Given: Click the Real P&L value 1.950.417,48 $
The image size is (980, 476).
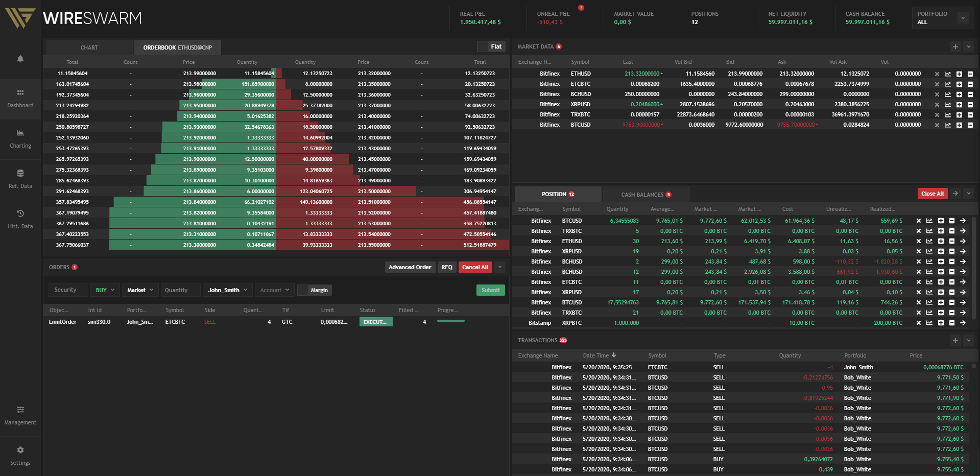Looking at the screenshot, I should click(x=481, y=22).
